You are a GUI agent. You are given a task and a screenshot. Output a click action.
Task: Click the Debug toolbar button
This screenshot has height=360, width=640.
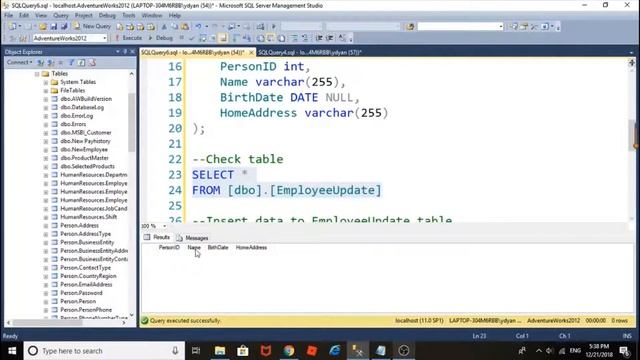tap(160, 38)
